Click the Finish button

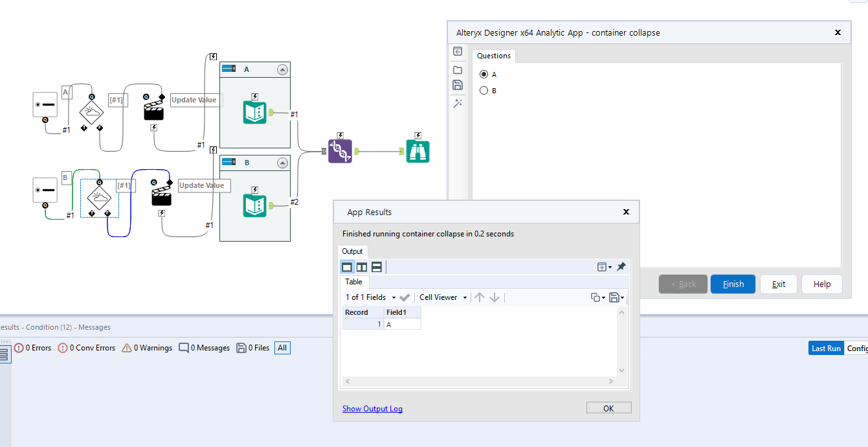point(733,284)
